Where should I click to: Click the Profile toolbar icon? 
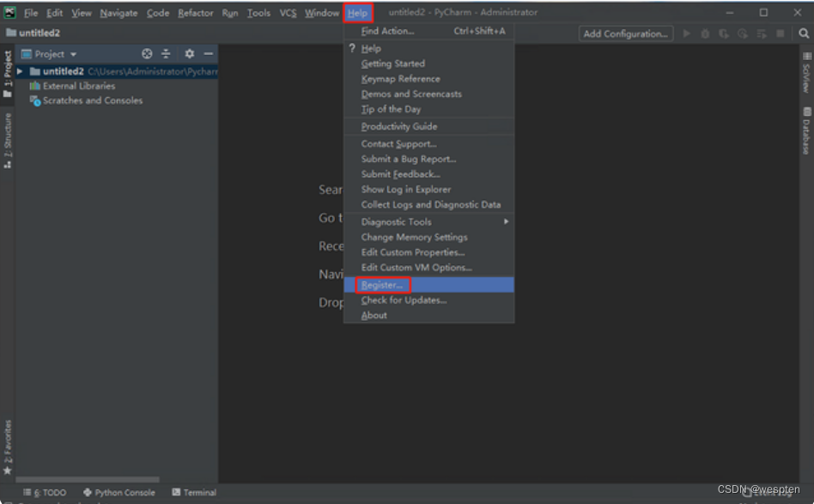[743, 33]
